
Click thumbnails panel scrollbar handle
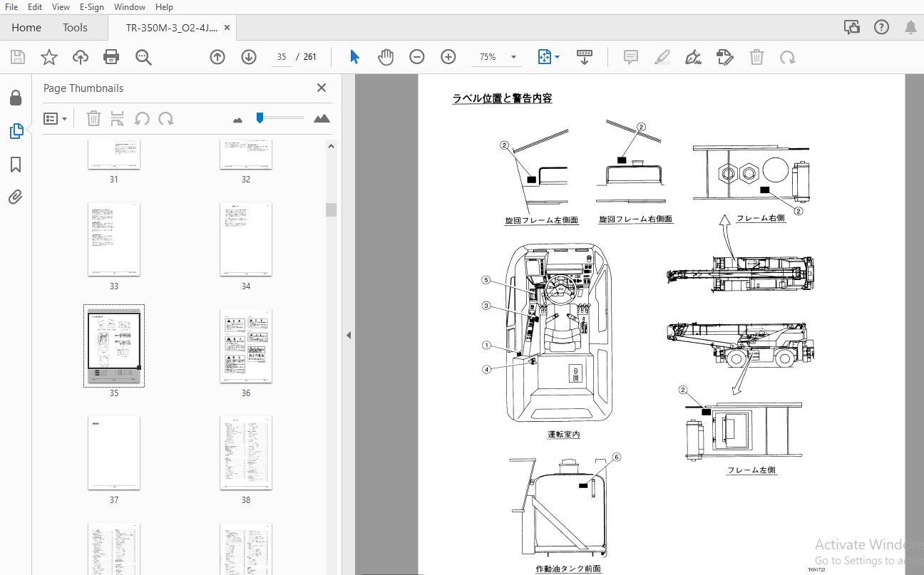[331, 209]
